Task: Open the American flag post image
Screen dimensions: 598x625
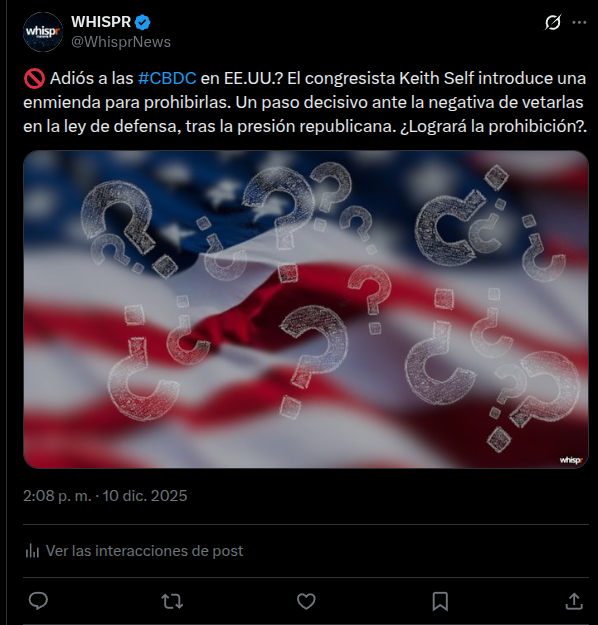Action: click(306, 309)
